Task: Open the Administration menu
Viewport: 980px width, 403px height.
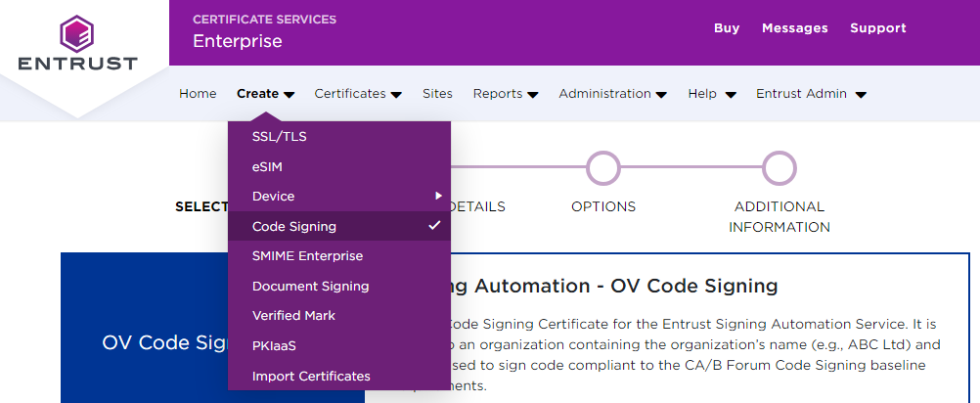Action: point(612,94)
